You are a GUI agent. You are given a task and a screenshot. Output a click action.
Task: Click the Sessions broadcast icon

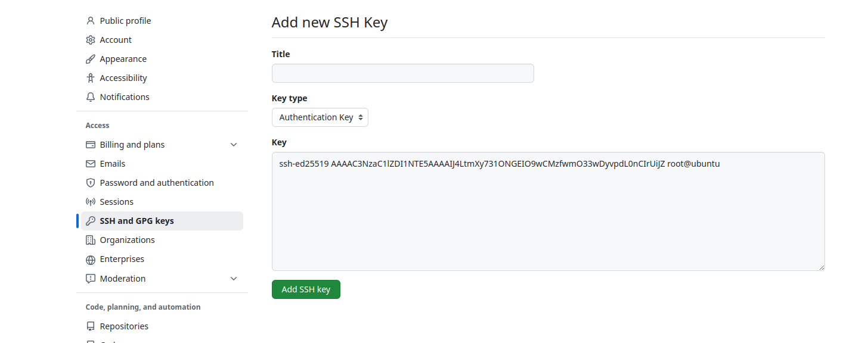point(91,202)
